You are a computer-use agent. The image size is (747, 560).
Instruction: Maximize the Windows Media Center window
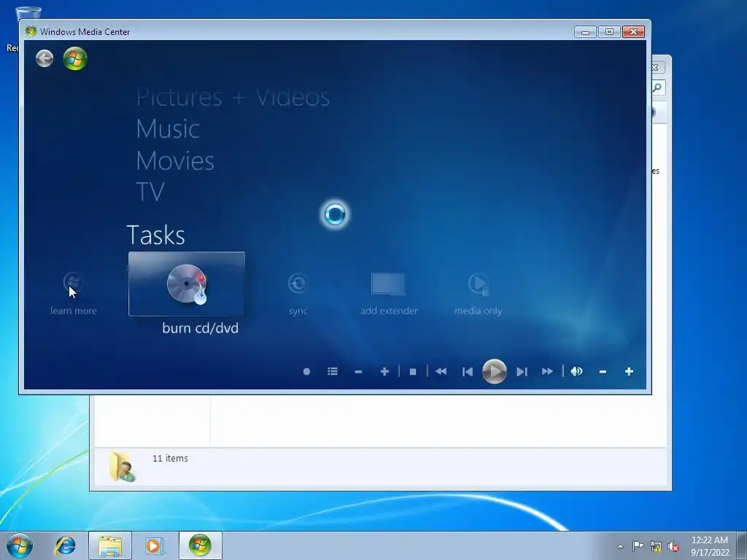tap(609, 32)
